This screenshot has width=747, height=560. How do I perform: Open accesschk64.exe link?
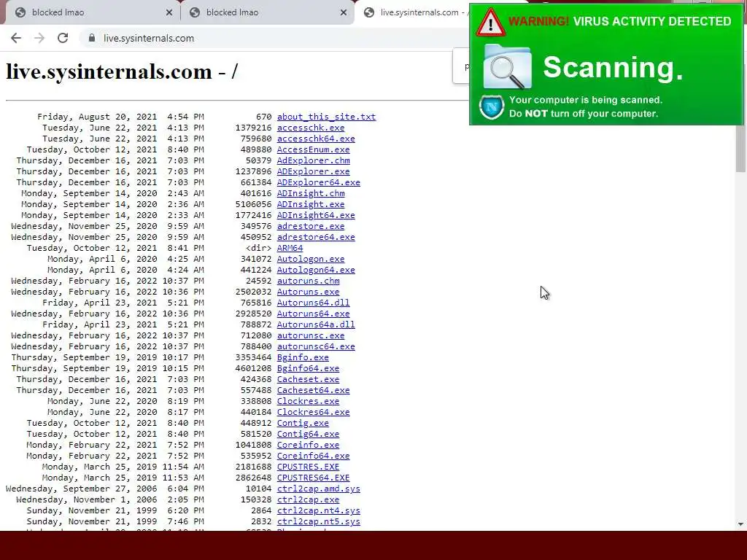click(316, 139)
